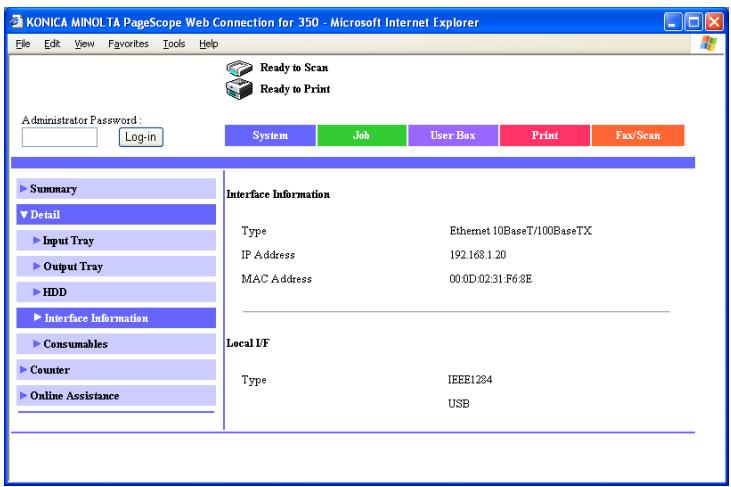Click the HDD arrow triangle

[x=36, y=292]
